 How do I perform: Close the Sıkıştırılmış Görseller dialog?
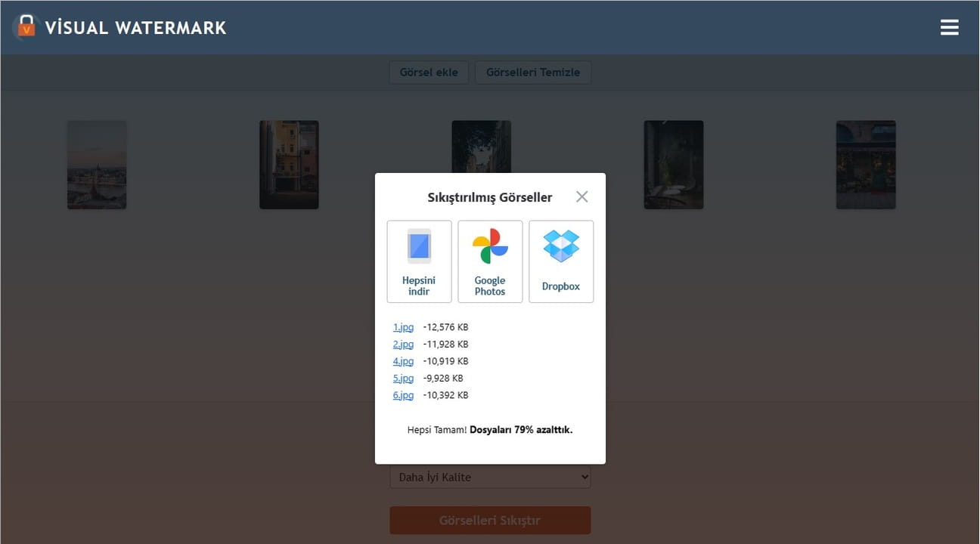click(x=581, y=196)
